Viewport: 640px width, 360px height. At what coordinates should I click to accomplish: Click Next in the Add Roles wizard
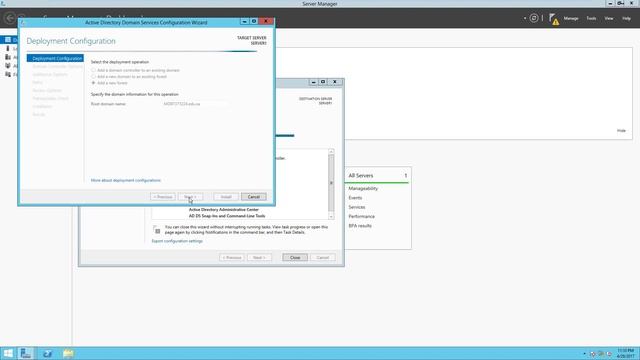click(x=259, y=258)
